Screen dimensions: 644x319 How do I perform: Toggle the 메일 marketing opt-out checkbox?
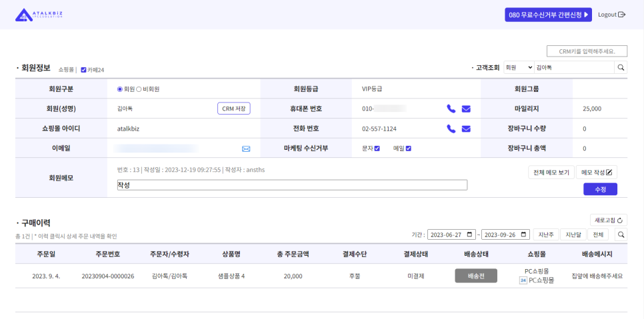(409, 149)
